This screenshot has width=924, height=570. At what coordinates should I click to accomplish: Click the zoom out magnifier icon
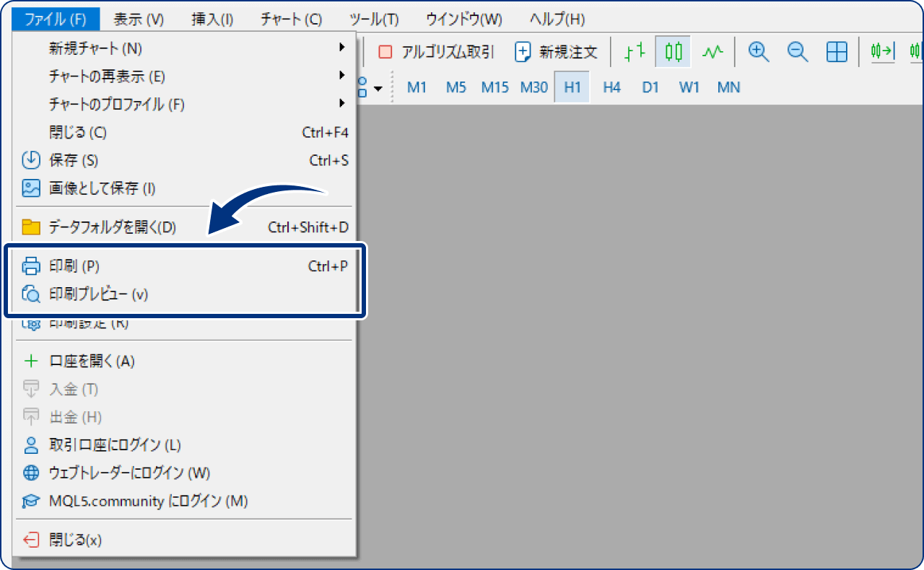(x=797, y=52)
